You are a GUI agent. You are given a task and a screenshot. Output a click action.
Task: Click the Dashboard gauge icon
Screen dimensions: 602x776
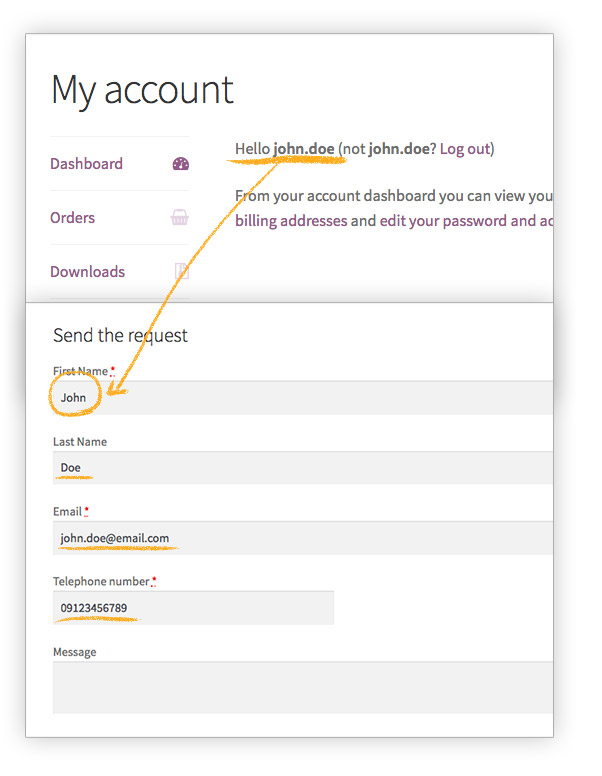(x=181, y=163)
